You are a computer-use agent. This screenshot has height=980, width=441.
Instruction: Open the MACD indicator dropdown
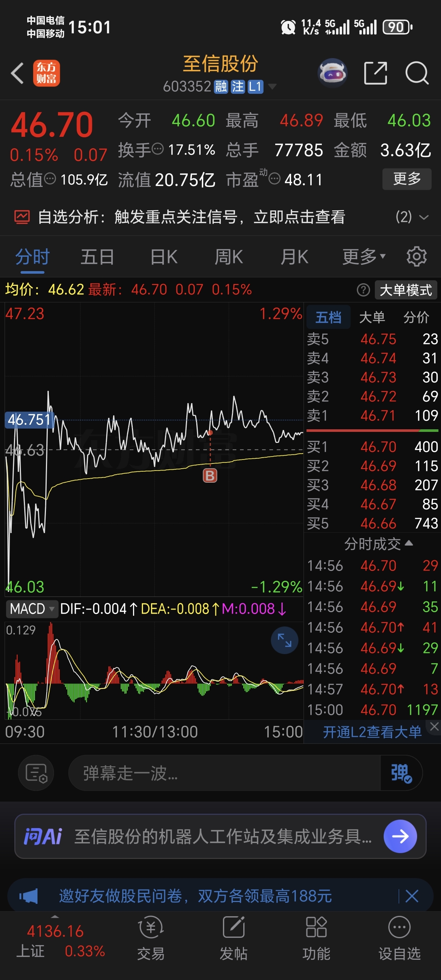click(32, 609)
